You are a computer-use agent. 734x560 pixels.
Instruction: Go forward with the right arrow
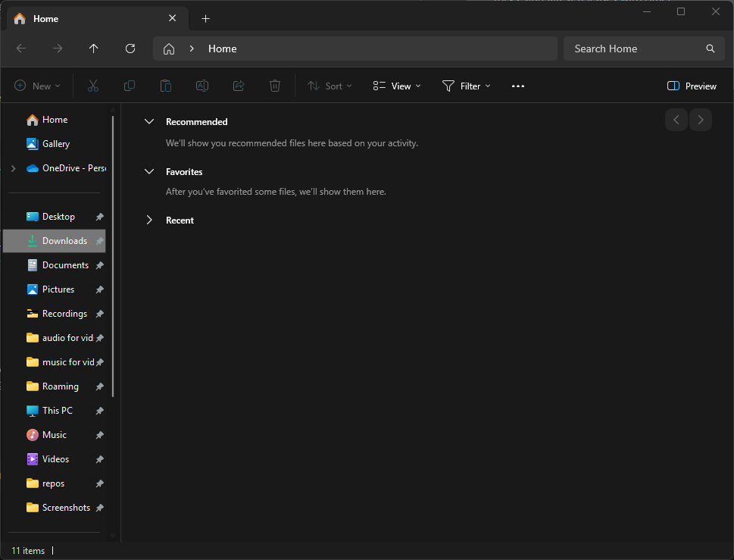point(57,48)
